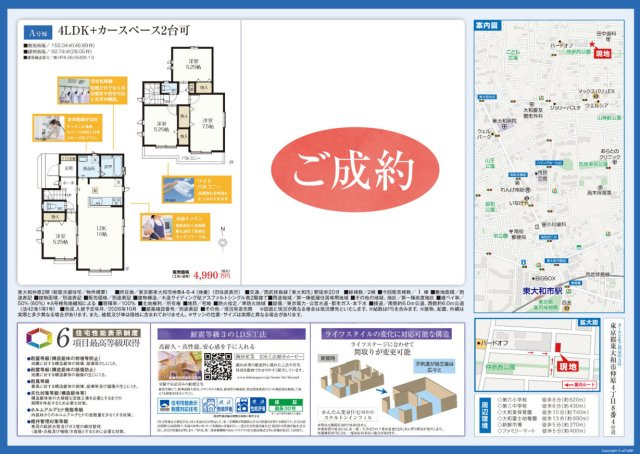Click the red 現地 label on the guide map

[603, 53]
